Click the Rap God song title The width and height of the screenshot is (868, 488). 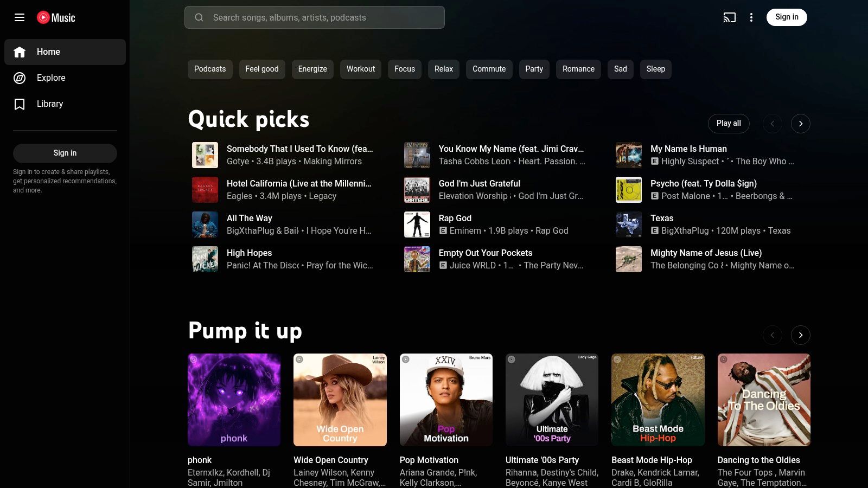(x=455, y=219)
